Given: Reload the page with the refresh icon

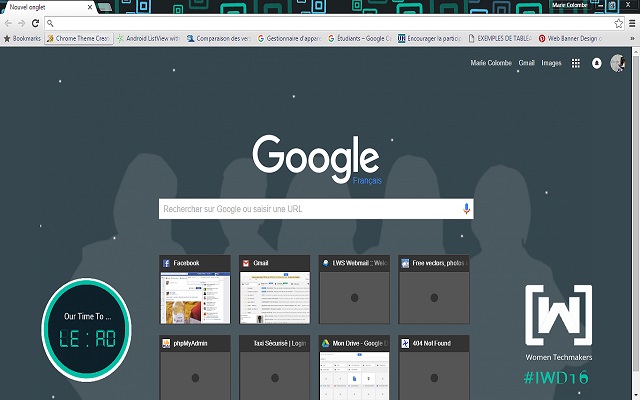Looking at the screenshot, I should click(36, 23).
